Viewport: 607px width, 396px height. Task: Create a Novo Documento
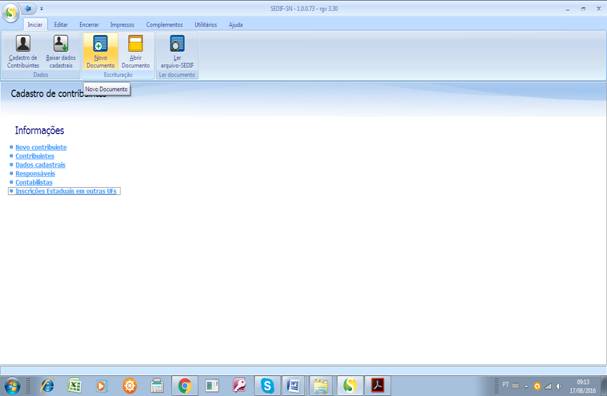point(100,51)
